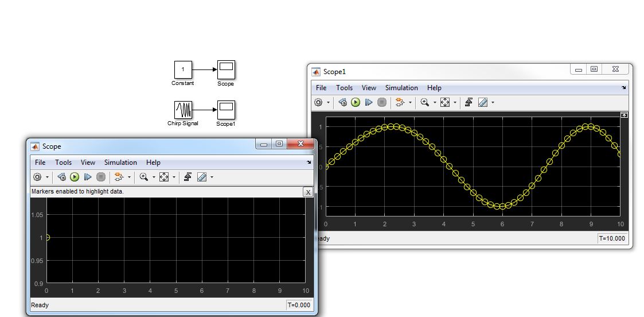Click the maximize axes button in Scope1 plot

click(624, 115)
